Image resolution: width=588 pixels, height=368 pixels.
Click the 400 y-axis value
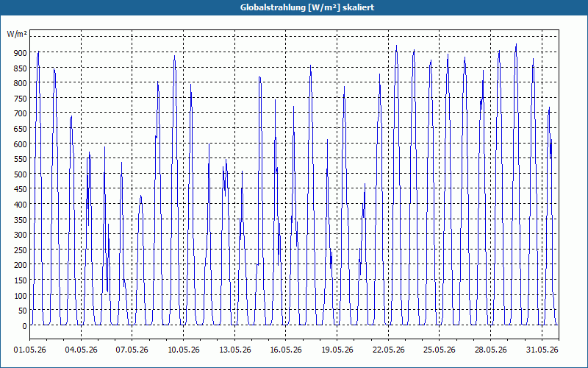[x=20, y=205]
